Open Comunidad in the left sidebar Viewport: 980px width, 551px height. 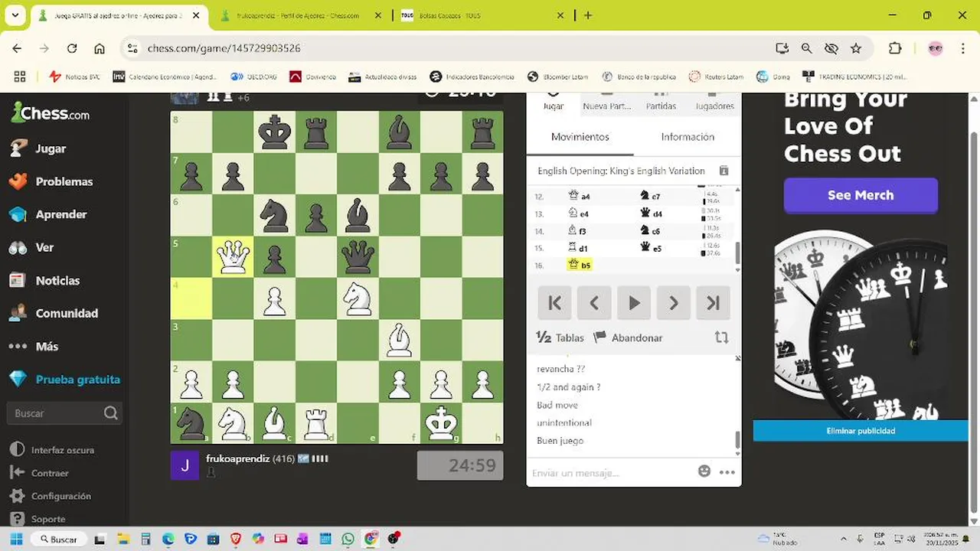tap(67, 313)
